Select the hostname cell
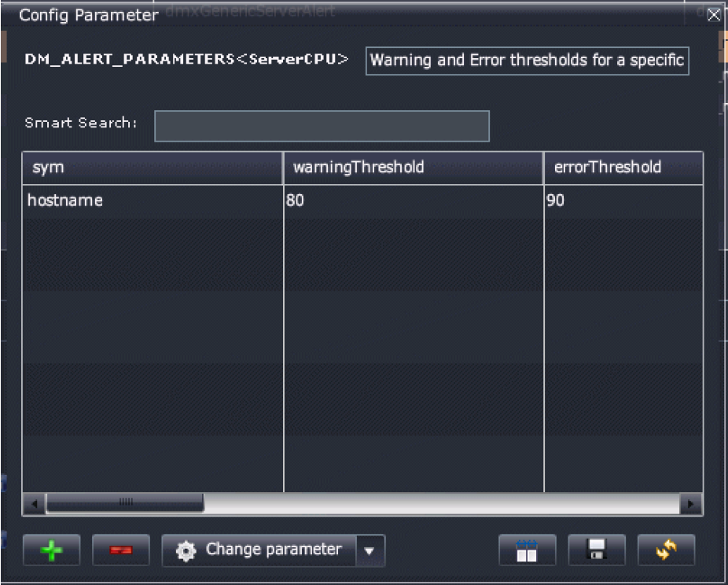 [153, 201]
